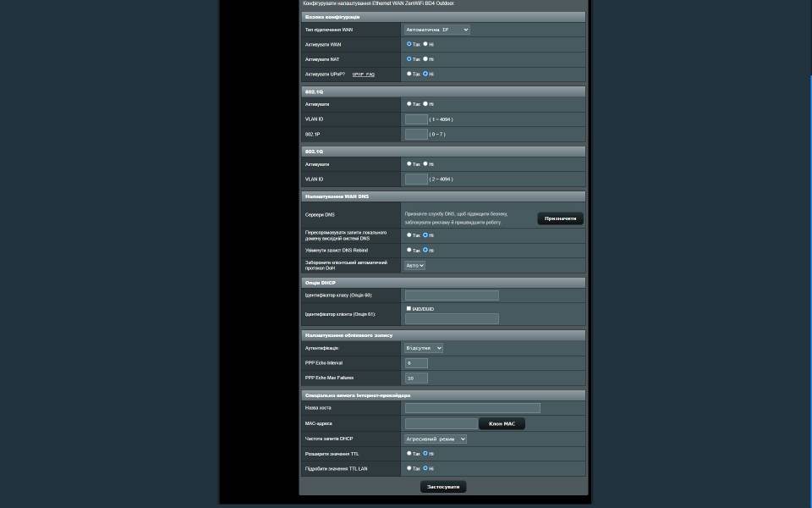
Task: Open the UPnP FAQ link
Action: click(x=363, y=75)
